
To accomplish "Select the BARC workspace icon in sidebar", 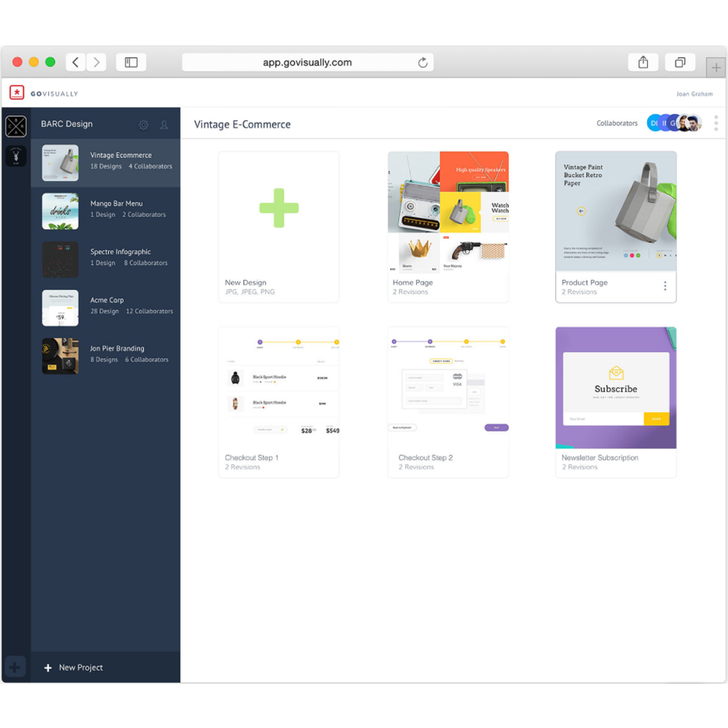I will pyautogui.click(x=16, y=126).
